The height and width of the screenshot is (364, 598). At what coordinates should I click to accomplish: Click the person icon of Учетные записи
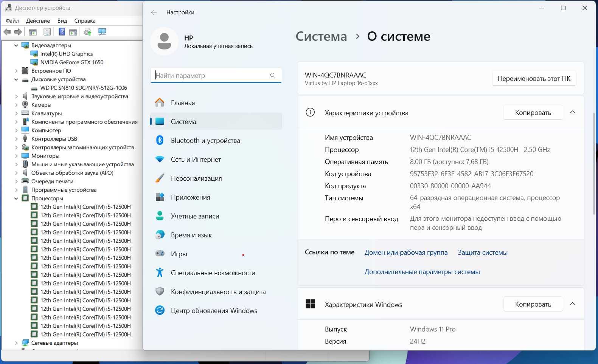click(x=160, y=216)
